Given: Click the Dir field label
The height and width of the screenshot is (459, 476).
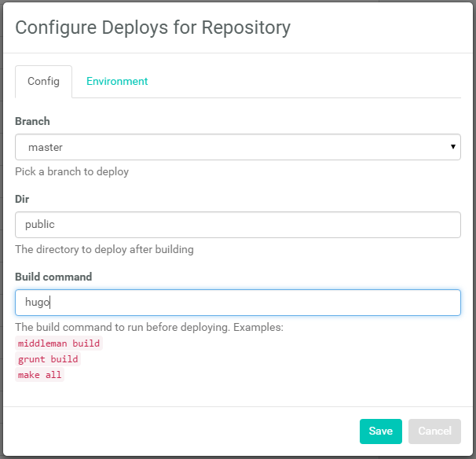Looking at the screenshot, I should (22, 200).
